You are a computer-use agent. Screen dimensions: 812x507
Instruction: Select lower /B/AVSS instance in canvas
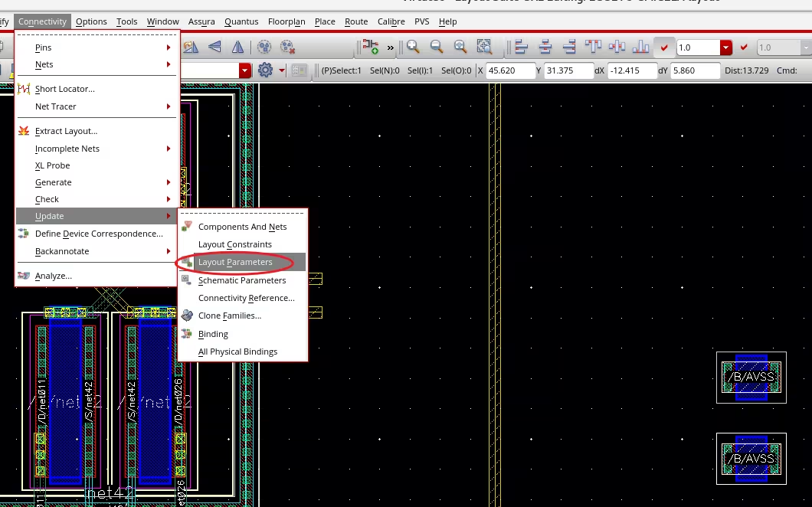pos(751,459)
